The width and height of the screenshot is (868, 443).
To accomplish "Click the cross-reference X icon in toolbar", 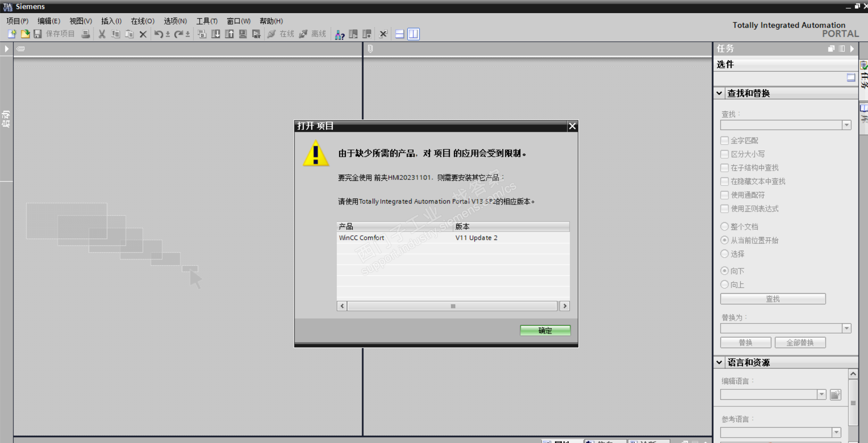I will (x=383, y=34).
